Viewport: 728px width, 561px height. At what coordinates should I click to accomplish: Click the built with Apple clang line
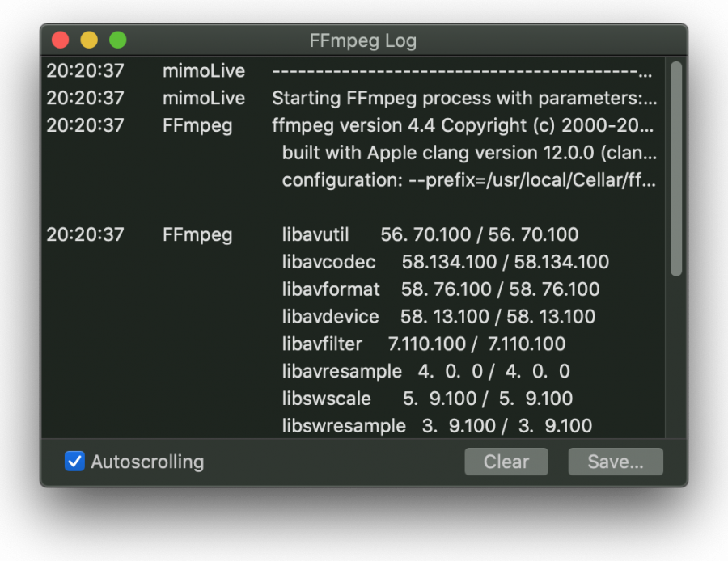(469, 153)
